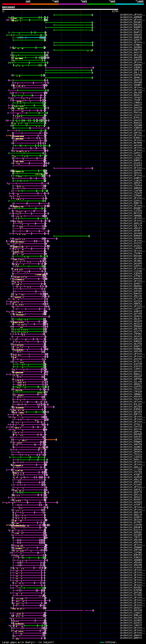This screenshot has width=146, height=644.
Task: Select the UniRef100_Q9DVW0 label
Action: 131,65
